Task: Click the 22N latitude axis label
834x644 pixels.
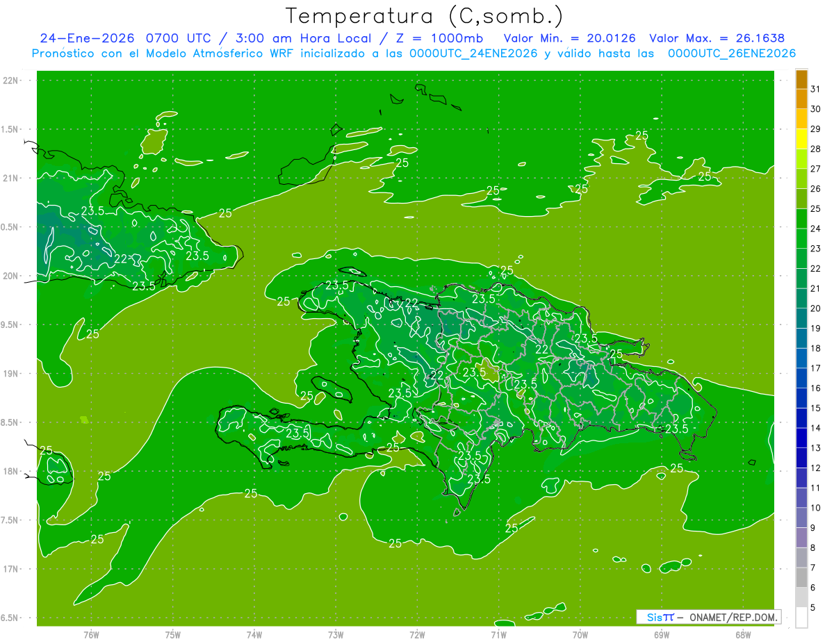Action: [10, 81]
